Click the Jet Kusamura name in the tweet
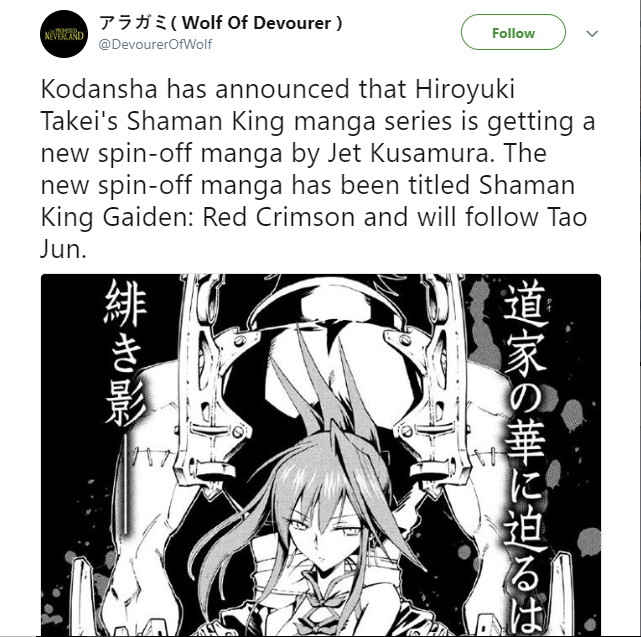This screenshot has width=641, height=637. click(x=408, y=153)
